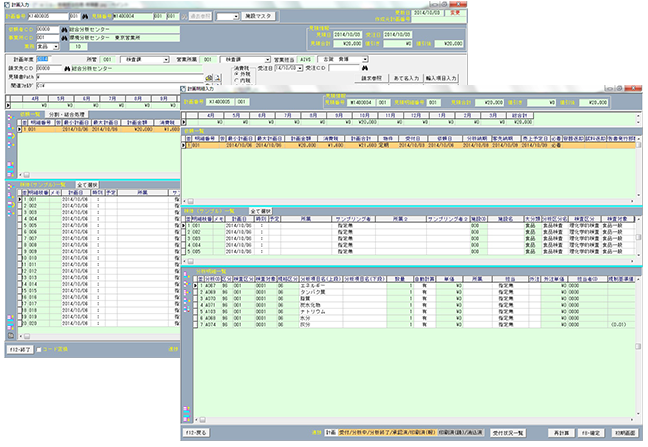This screenshot has height=447, width=648.
Task: Check sample row 005 checkbox in front window
Action: 184,252
